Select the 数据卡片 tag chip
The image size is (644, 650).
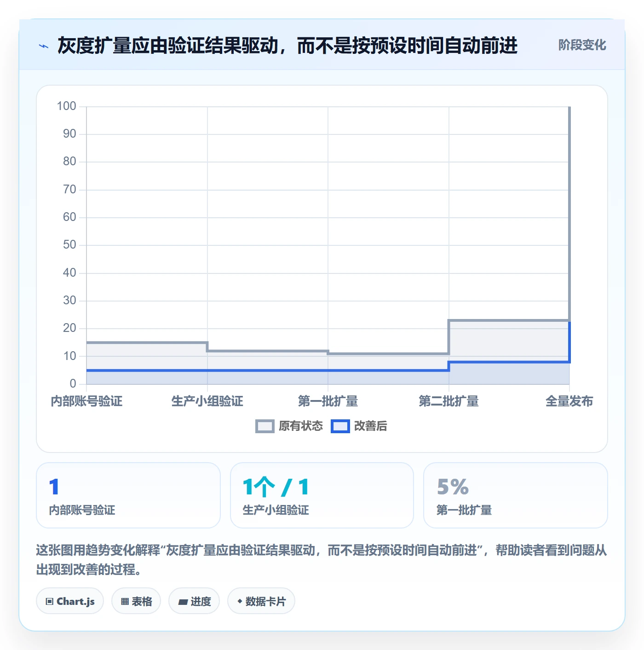pyautogui.click(x=261, y=601)
